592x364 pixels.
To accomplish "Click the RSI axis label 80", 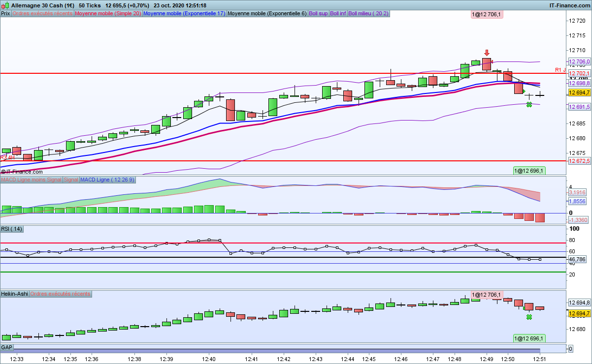I will coord(572,240).
